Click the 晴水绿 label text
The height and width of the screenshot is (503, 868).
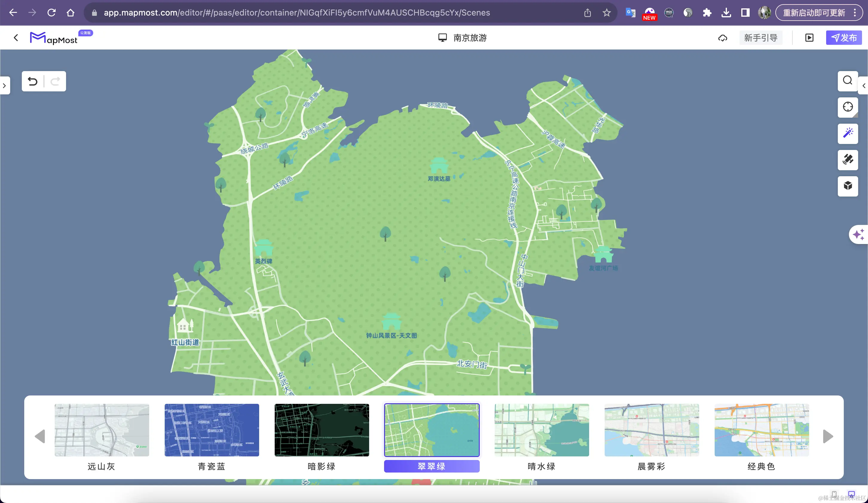tap(542, 467)
